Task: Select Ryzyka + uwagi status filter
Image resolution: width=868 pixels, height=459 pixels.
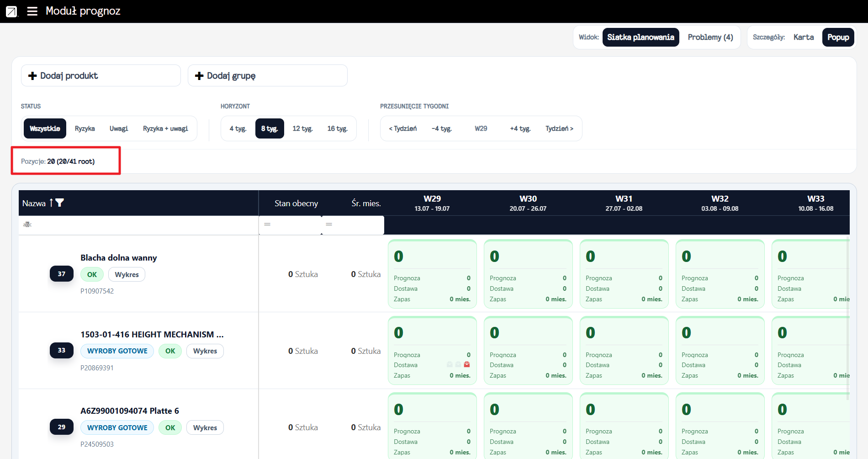Action: (x=165, y=128)
